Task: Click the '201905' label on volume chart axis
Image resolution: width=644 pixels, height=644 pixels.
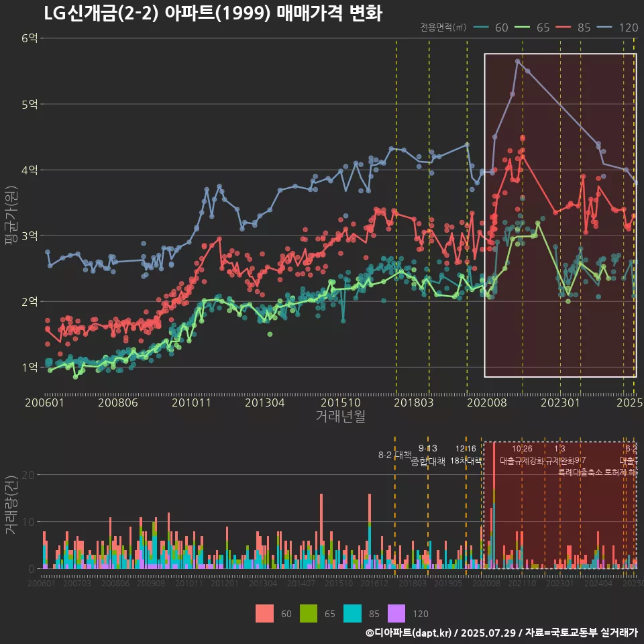Action: [447, 583]
